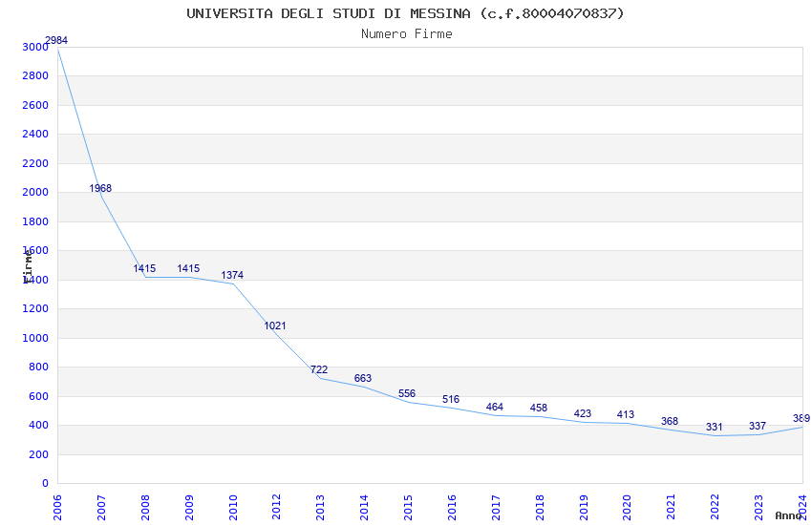
Task: Click x-axis year 2010
Action: click(x=233, y=508)
